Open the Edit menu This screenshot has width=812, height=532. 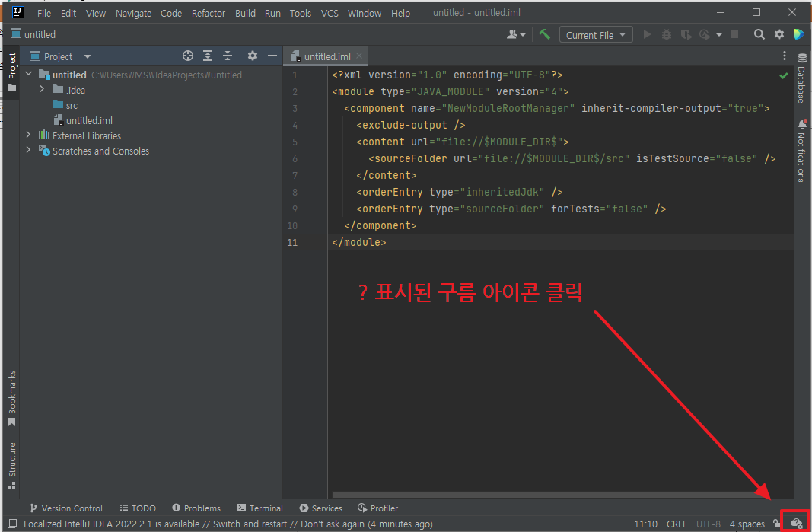(68, 14)
